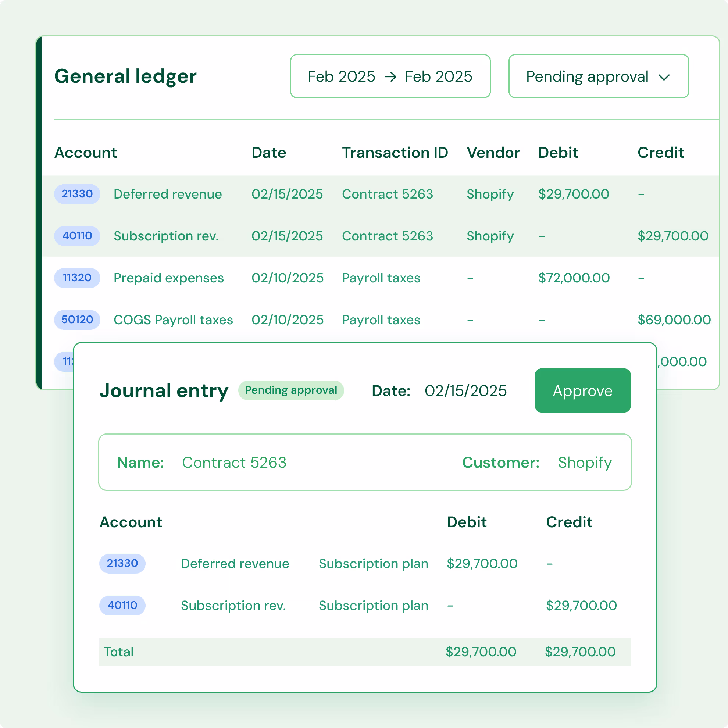Sort by the Date column header
This screenshot has width=728, height=728.
coord(269,153)
